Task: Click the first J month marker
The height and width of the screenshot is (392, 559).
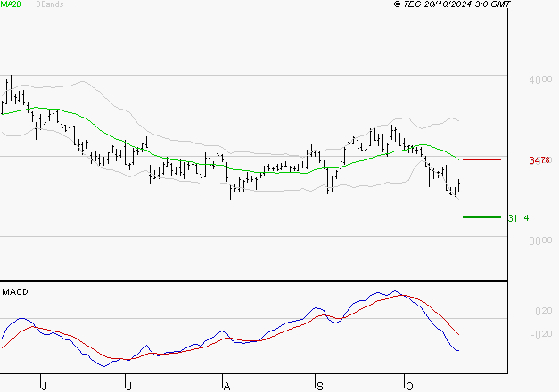Action: coord(44,387)
